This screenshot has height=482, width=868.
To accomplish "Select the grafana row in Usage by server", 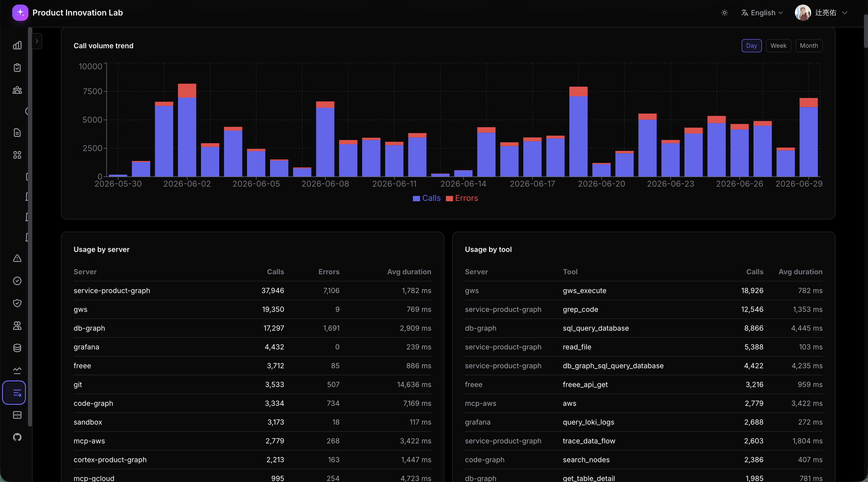I will point(252,347).
